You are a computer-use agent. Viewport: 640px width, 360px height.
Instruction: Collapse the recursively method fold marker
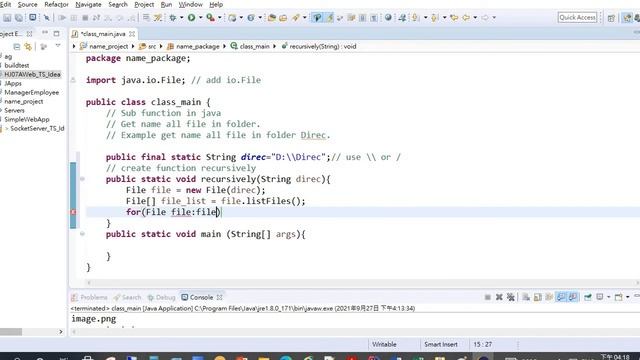point(82,179)
